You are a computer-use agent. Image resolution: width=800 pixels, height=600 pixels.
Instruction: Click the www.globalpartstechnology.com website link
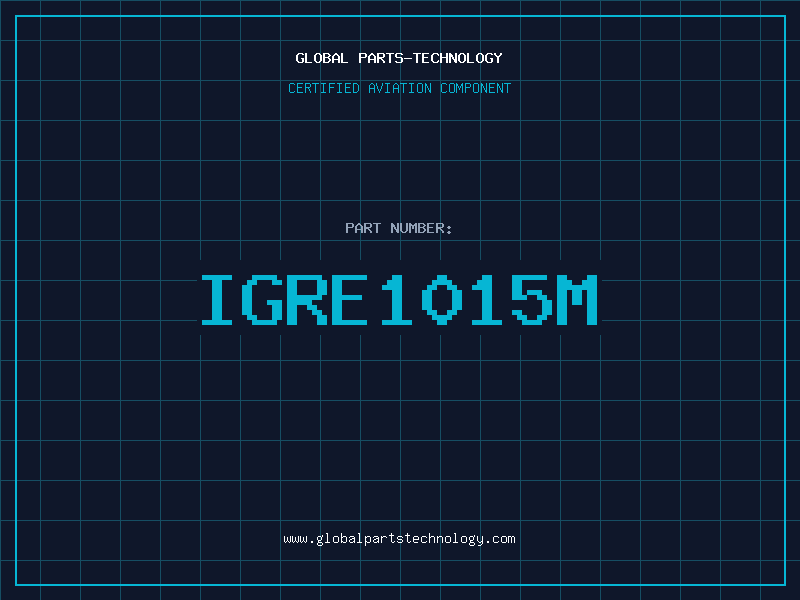399,539
